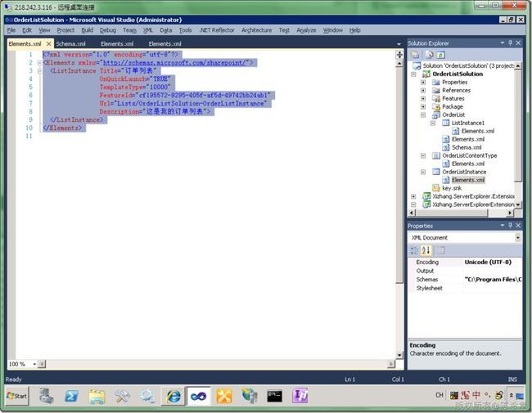Screen dimensions: 532x413
Task: Select the key.snk file in Solution Explorer
Action: (x=452, y=188)
